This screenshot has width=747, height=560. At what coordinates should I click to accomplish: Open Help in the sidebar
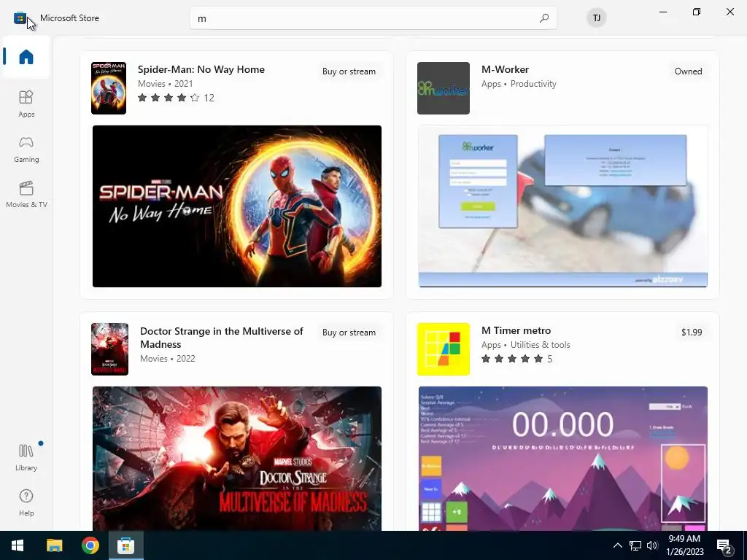coord(26,503)
